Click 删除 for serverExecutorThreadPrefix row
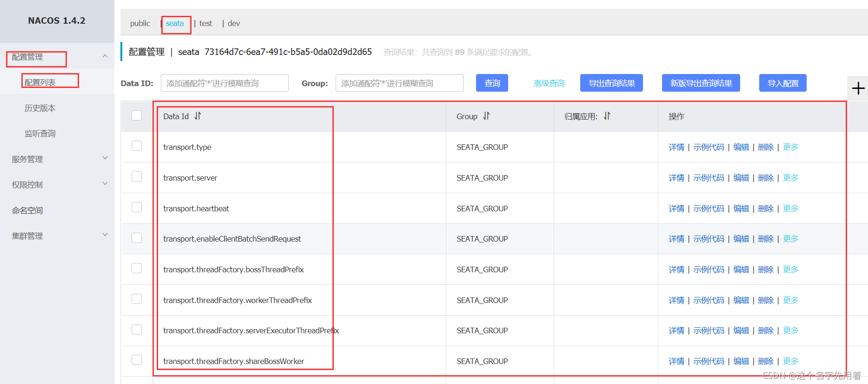 coord(766,330)
